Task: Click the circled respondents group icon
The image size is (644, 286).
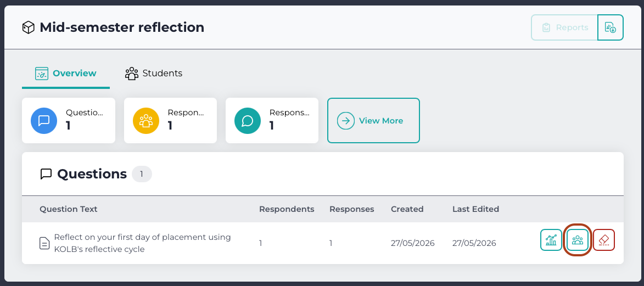Action: tap(577, 240)
